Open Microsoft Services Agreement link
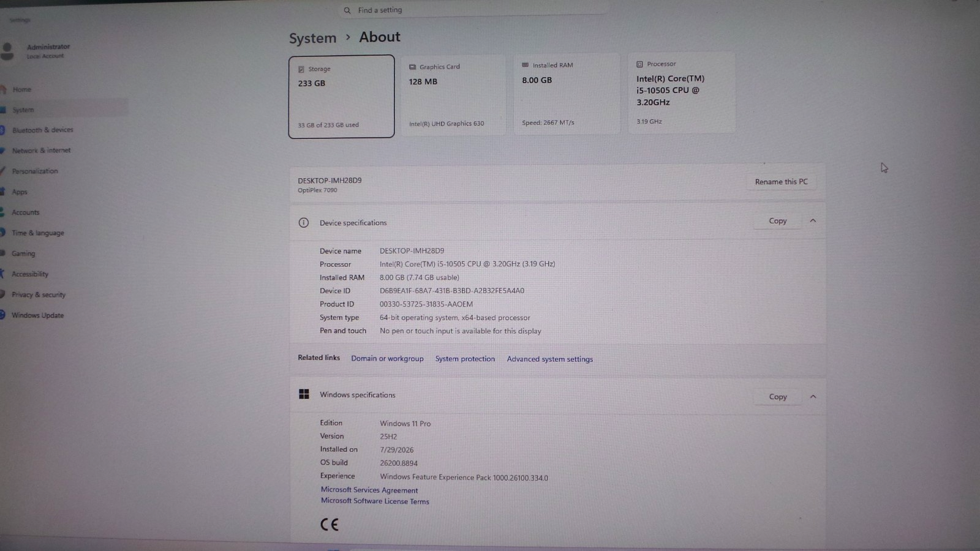This screenshot has width=980, height=551. [x=369, y=490]
